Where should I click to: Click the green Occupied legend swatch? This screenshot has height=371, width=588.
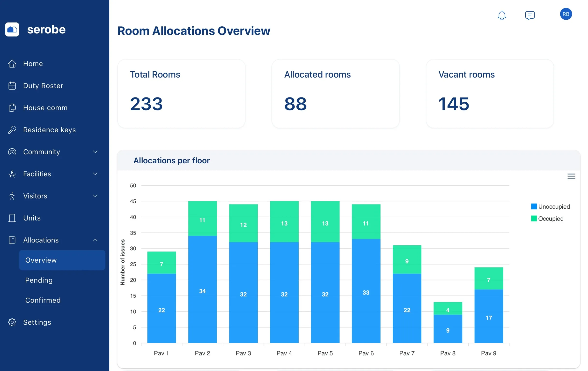(x=534, y=219)
